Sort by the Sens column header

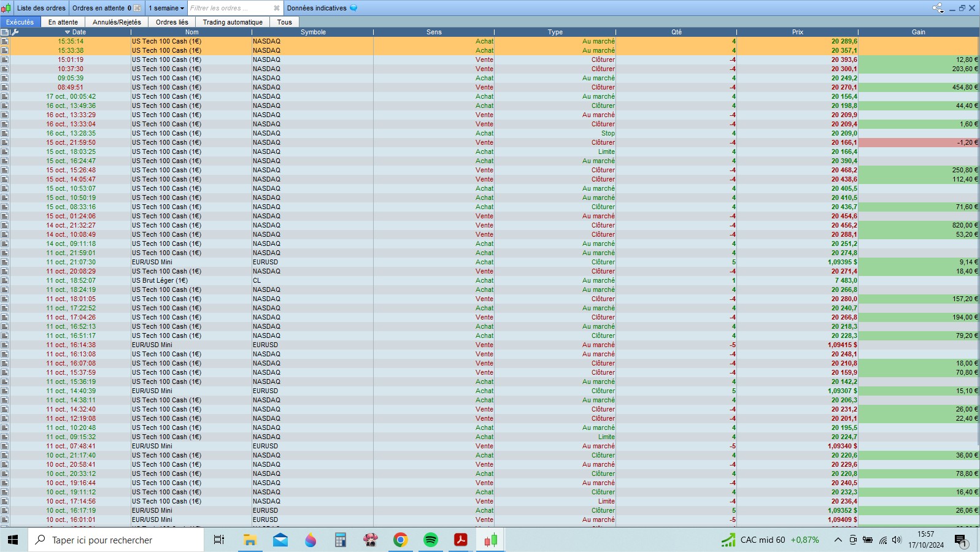[x=434, y=32]
